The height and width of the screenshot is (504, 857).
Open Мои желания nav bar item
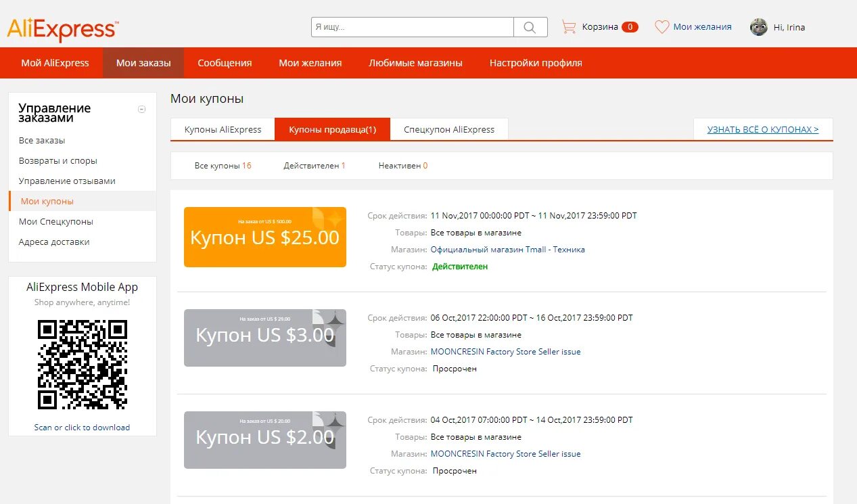pyautogui.click(x=310, y=63)
